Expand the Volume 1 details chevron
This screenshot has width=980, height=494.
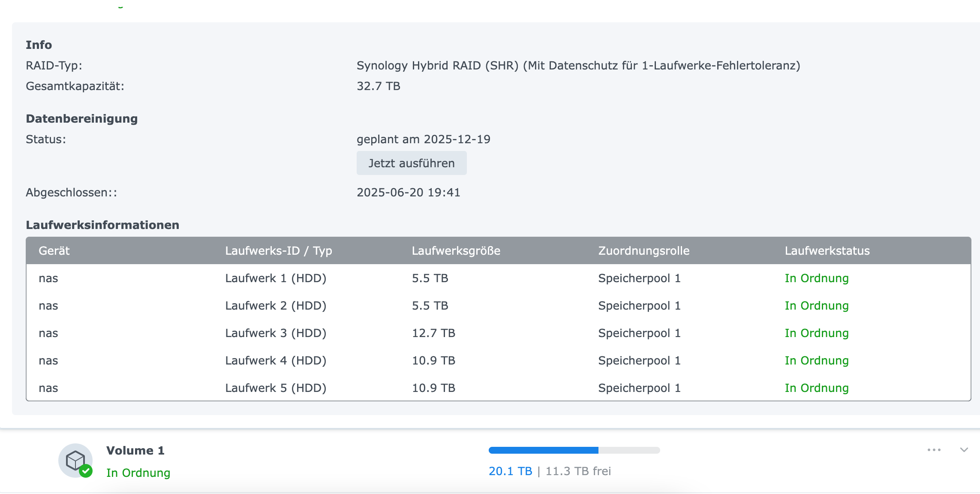tap(964, 450)
